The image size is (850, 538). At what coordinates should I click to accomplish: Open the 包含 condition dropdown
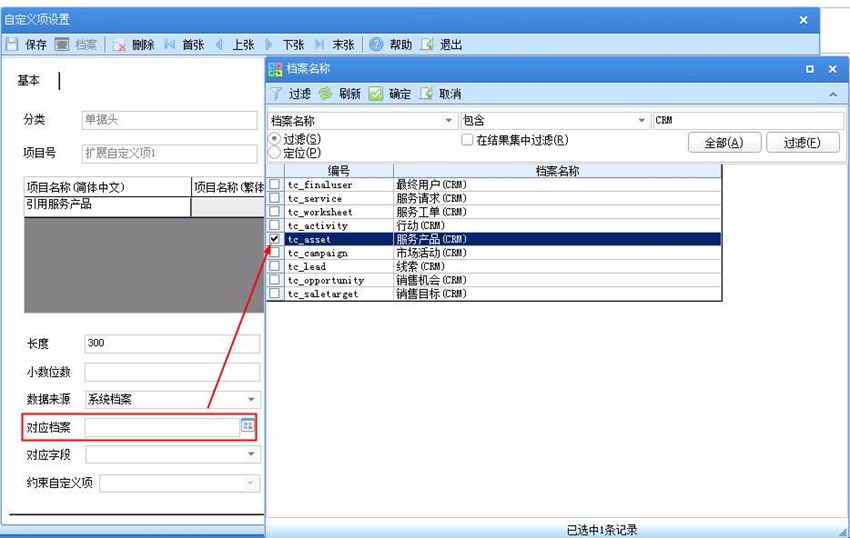[x=641, y=120]
